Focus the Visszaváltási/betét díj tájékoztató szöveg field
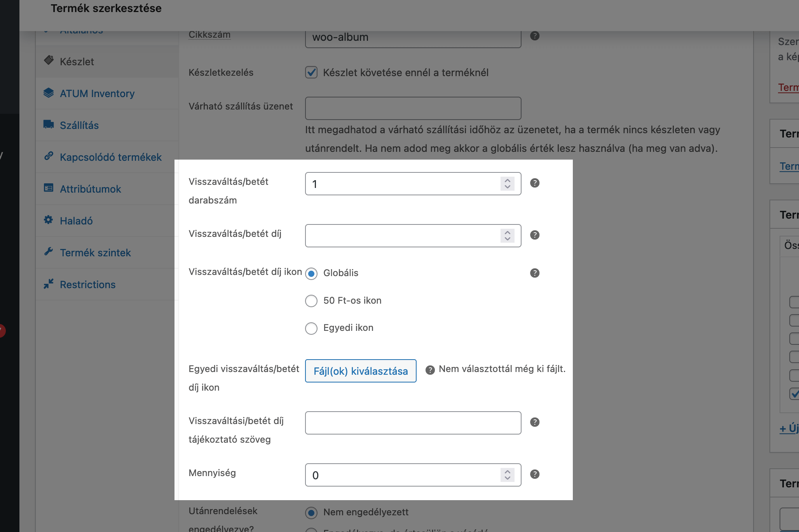799x532 pixels. click(x=413, y=423)
